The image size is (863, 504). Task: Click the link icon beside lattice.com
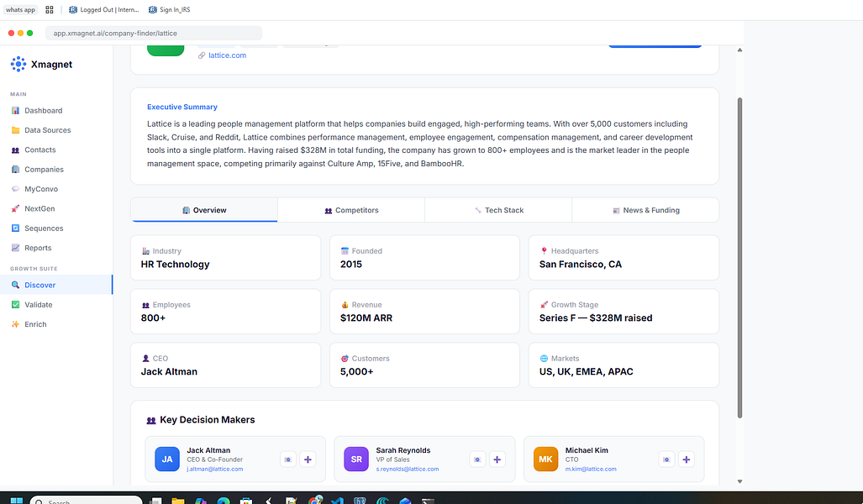pyautogui.click(x=202, y=55)
